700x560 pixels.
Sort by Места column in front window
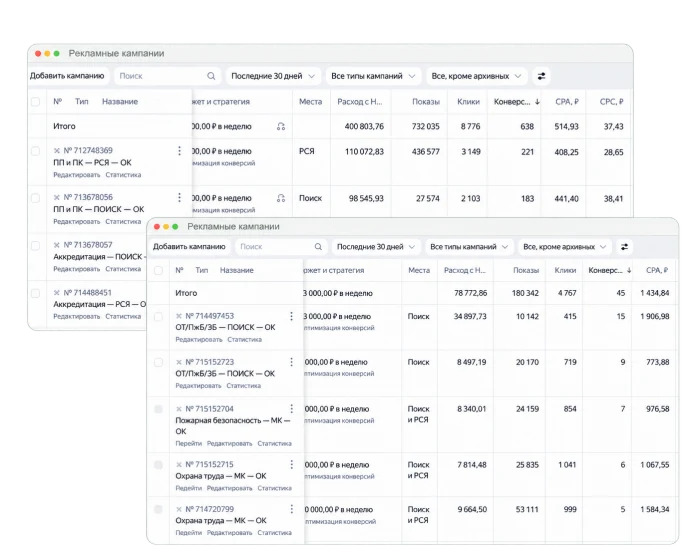419,270
